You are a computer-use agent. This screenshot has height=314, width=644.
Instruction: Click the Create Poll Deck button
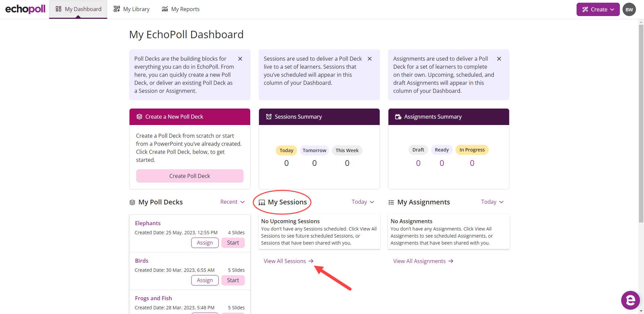click(190, 176)
